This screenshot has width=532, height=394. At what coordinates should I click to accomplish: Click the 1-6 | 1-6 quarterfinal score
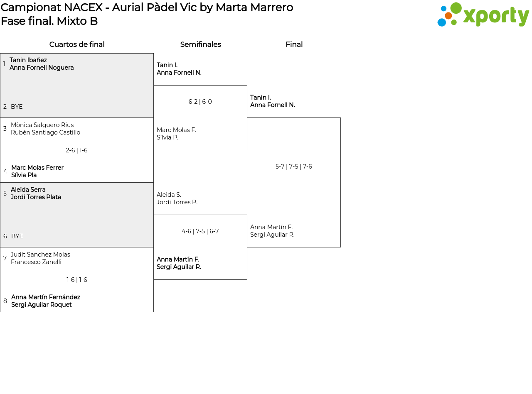coord(77,280)
